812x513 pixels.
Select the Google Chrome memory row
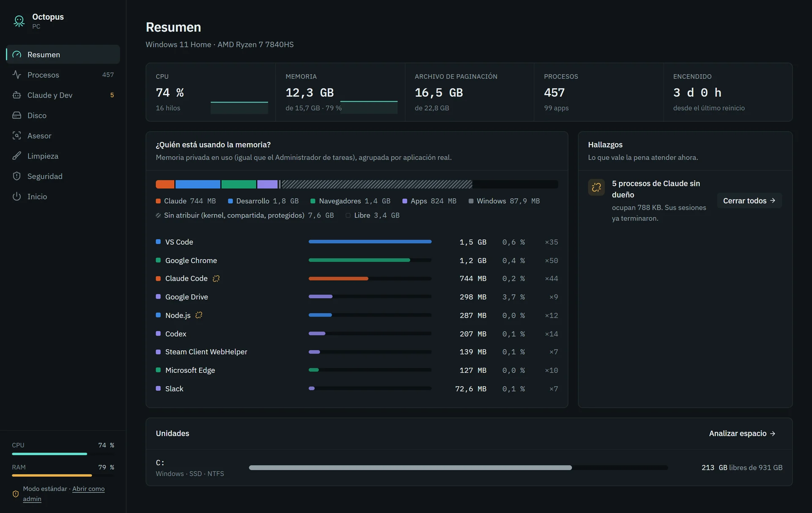point(357,261)
